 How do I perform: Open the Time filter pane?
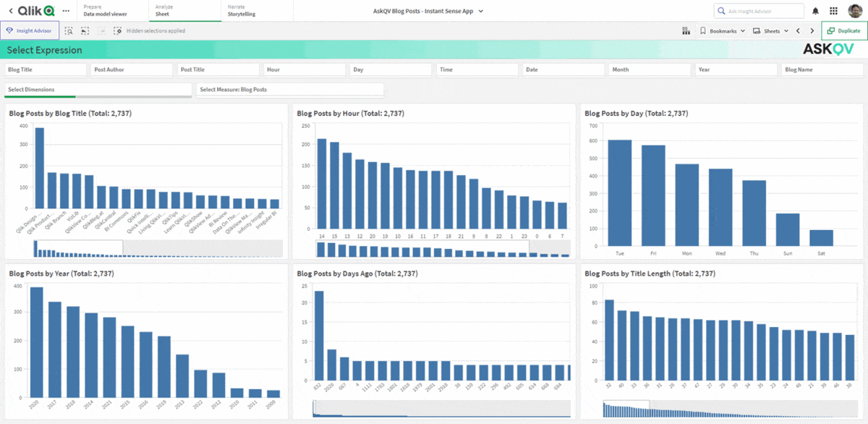click(477, 69)
